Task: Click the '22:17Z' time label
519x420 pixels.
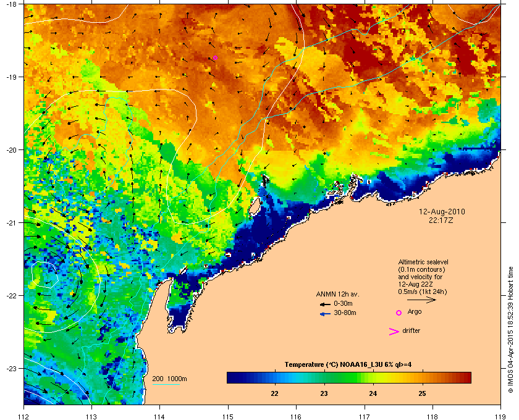Action: 441,220
